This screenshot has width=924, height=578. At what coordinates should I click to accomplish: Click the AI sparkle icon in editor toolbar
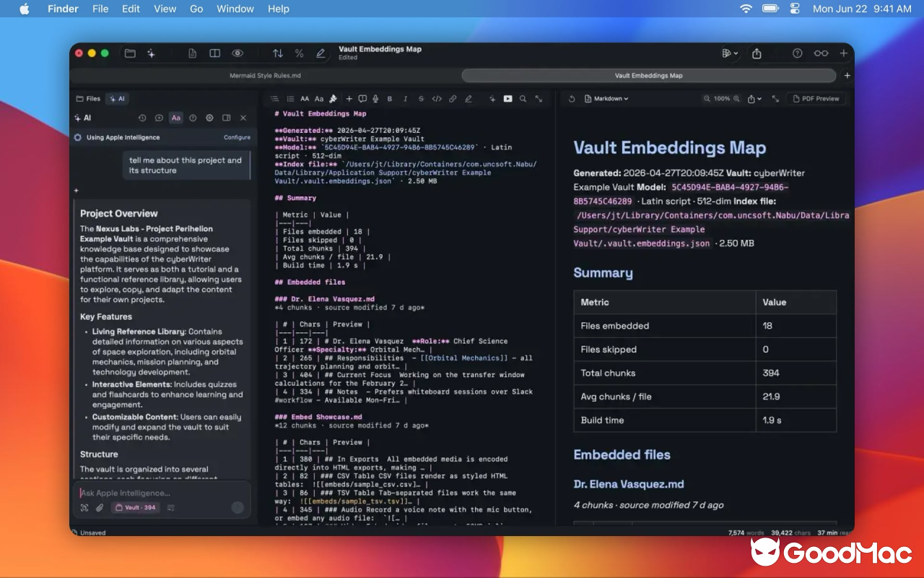click(492, 99)
